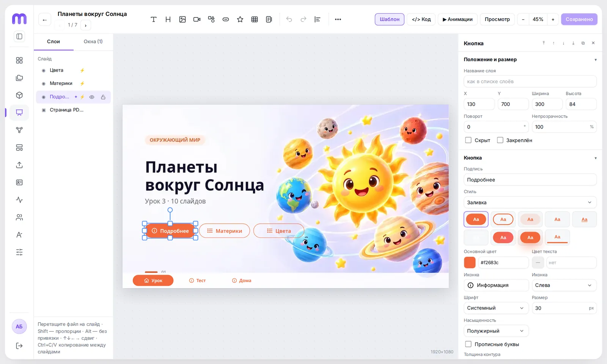Viewport: 607px width, 364px height.
Task: Choose the outlined orange button style preset
Action: click(503, 219)
